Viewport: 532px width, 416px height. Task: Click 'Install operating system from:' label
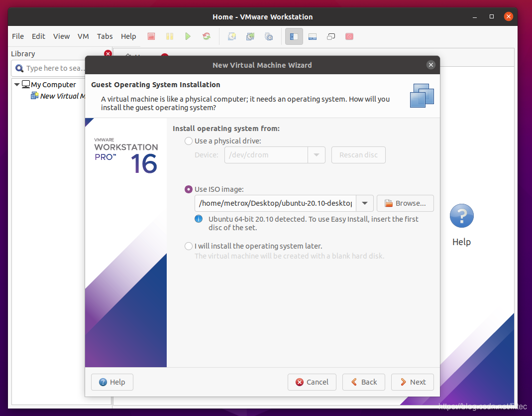point(226,129)
